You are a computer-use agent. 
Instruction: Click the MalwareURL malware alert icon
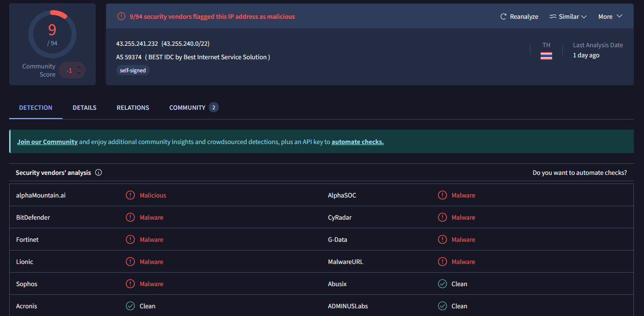(442, 262)
